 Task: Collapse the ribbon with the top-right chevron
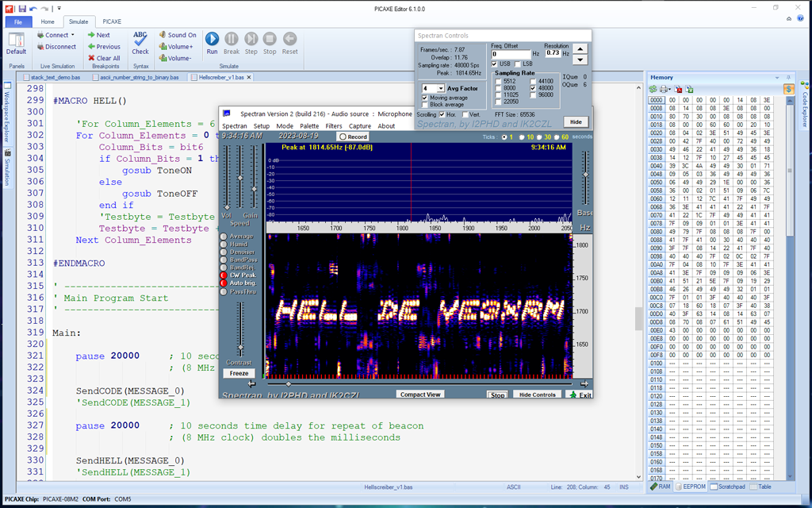tap(789, 18)
